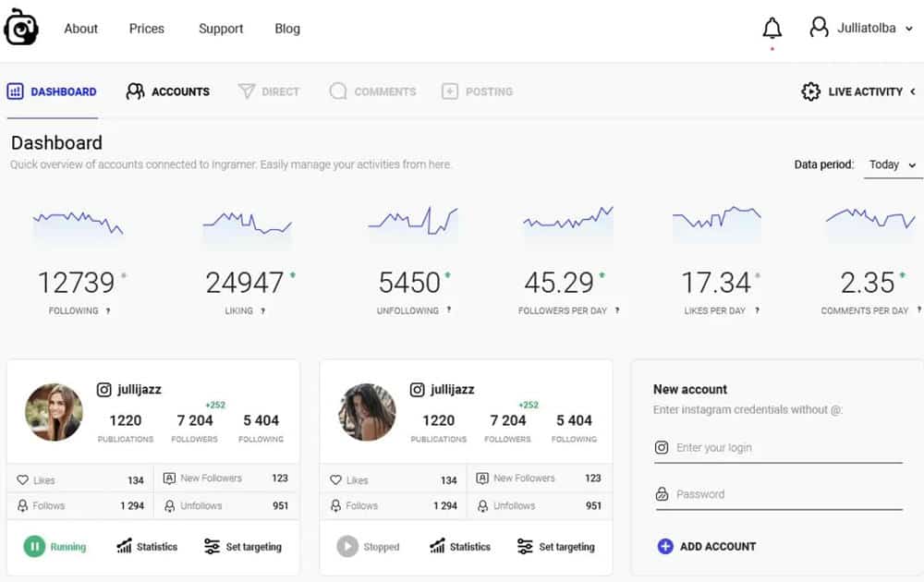Click jullijazz username on the Running card
This screenshot has height=582, width=924.
click(x=140, y=389)
